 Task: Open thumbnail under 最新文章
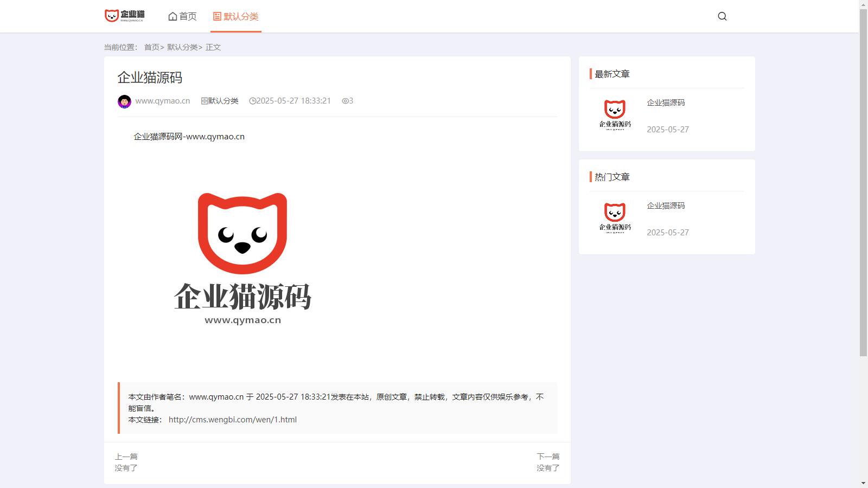pos(615,114)
